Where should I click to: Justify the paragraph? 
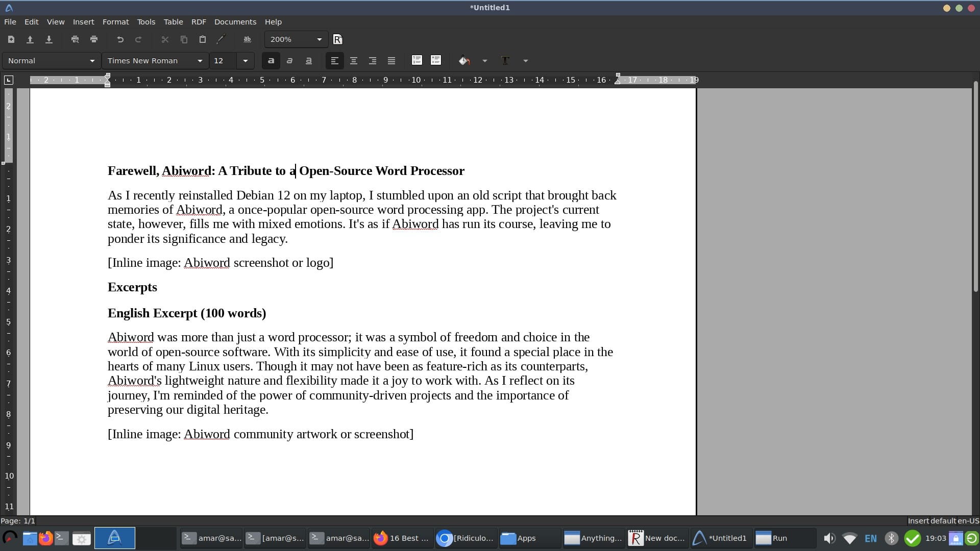pyautogui.click(x=391, y=61)
